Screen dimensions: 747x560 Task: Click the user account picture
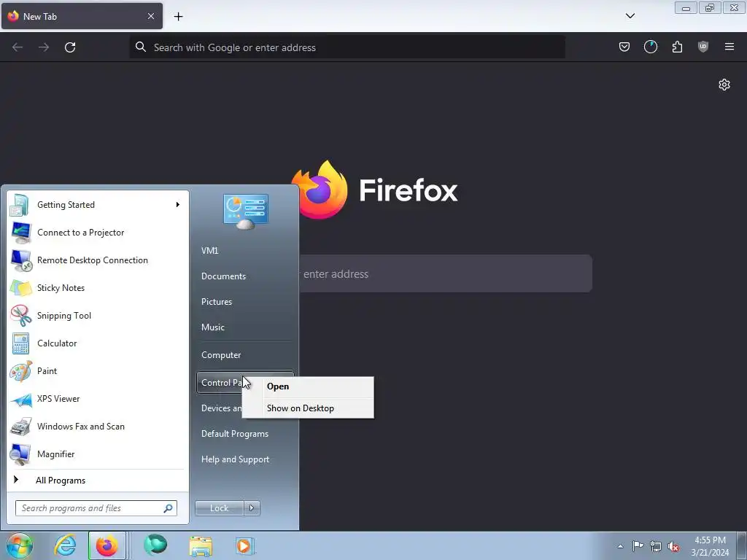click(245, 212)
